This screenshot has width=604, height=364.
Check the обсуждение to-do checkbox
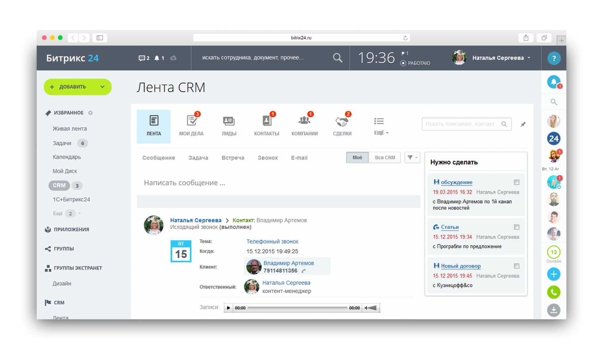point(517,182)
